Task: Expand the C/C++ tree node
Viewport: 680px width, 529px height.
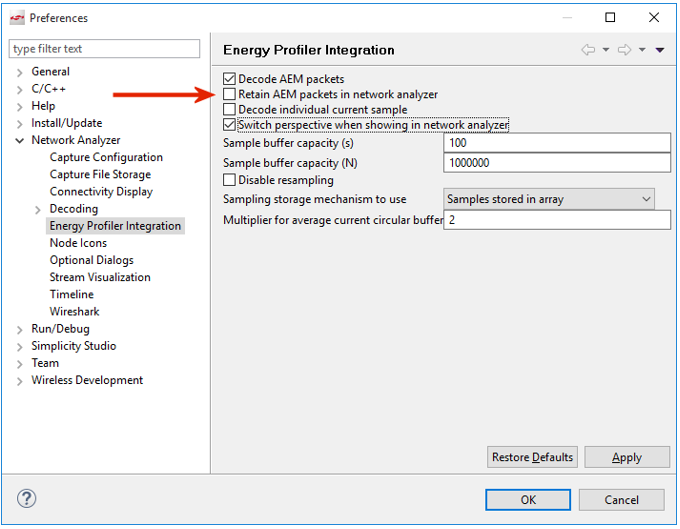Action: (x=20, y=90)
